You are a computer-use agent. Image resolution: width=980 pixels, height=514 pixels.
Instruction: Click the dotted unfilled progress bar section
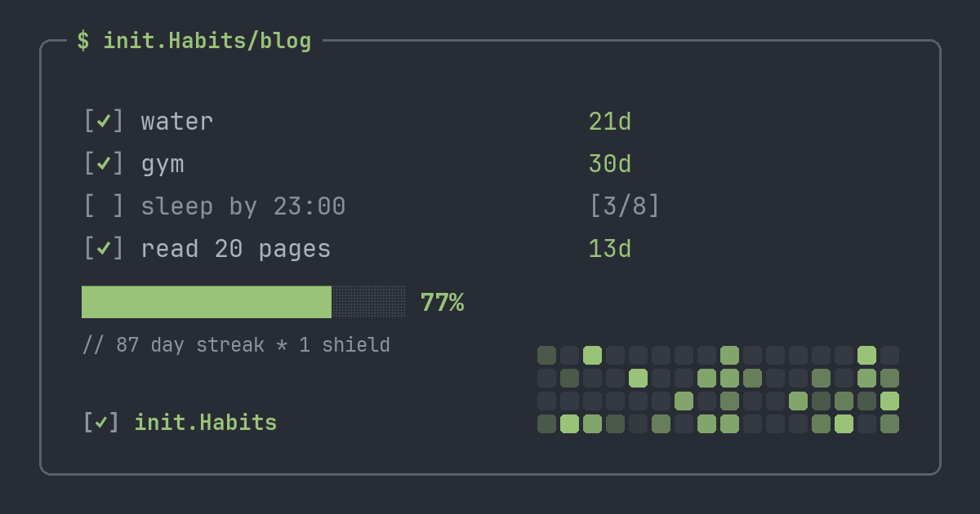click(368, 302)
